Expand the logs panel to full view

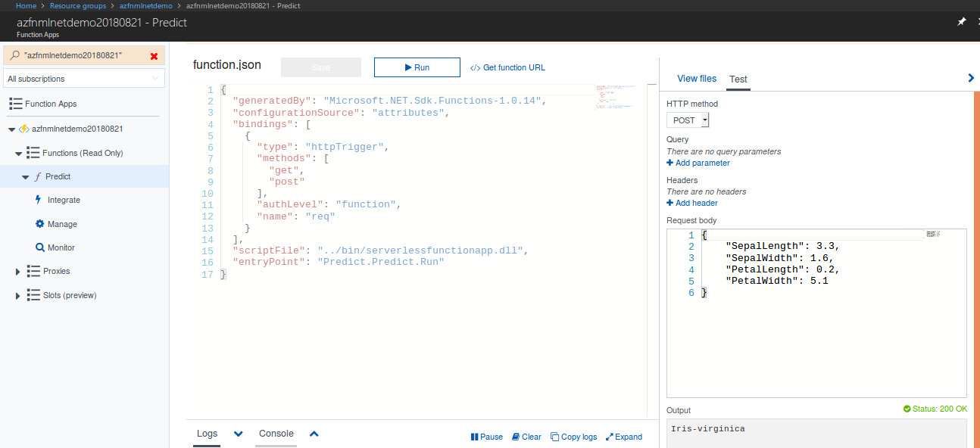(x=623, y=437)
